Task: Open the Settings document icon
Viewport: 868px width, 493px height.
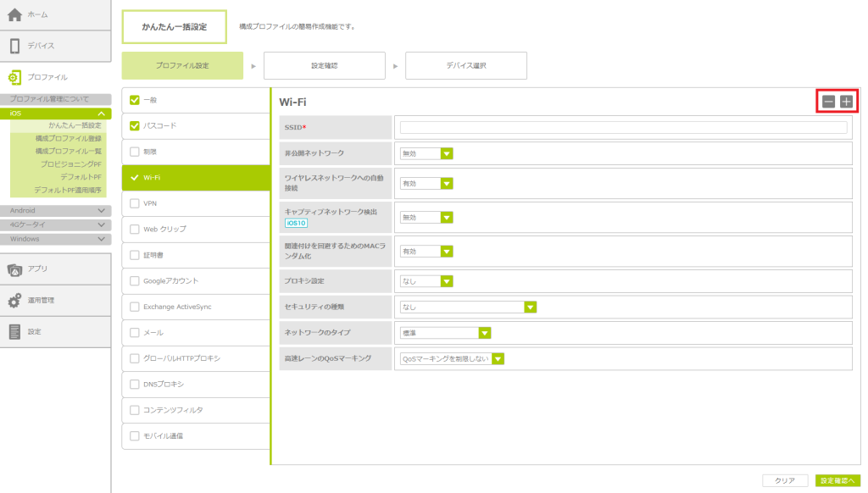Action: [14, 331]
